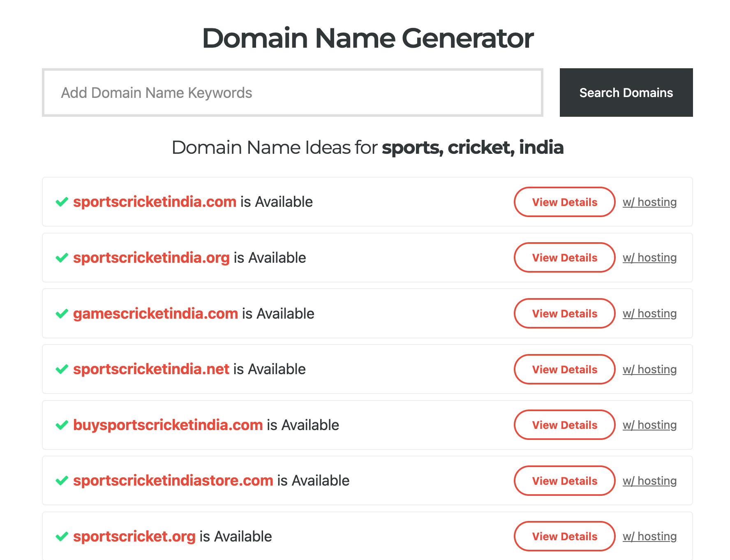
Task: Open the buysportscricketindia.com domain link
Action: [168, 425]
